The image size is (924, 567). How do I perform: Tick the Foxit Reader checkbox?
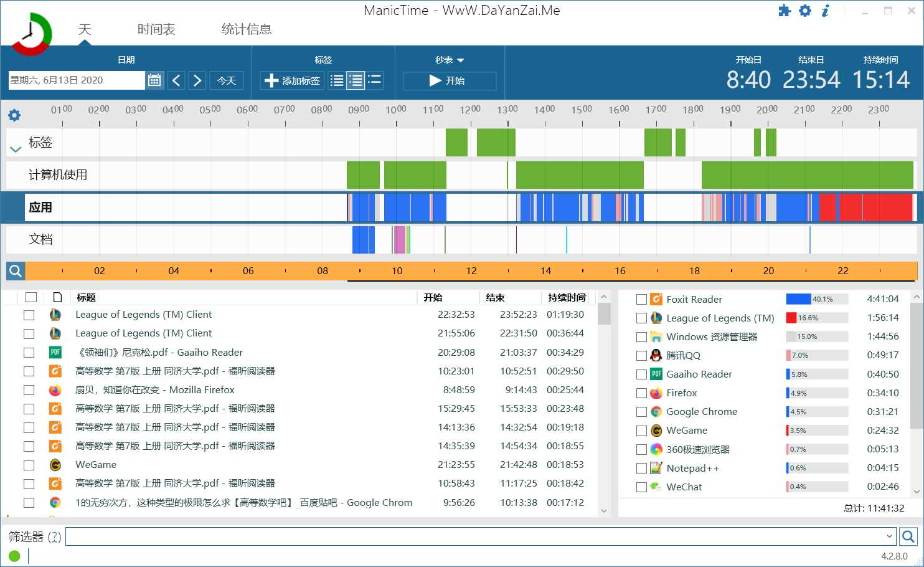pos(641,300)
